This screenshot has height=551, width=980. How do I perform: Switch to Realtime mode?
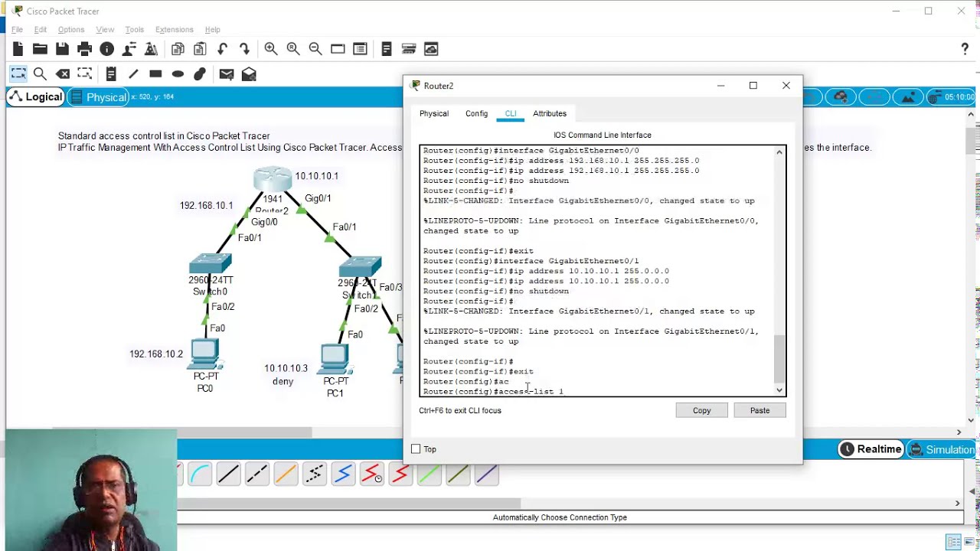click(x=871, y=449)
